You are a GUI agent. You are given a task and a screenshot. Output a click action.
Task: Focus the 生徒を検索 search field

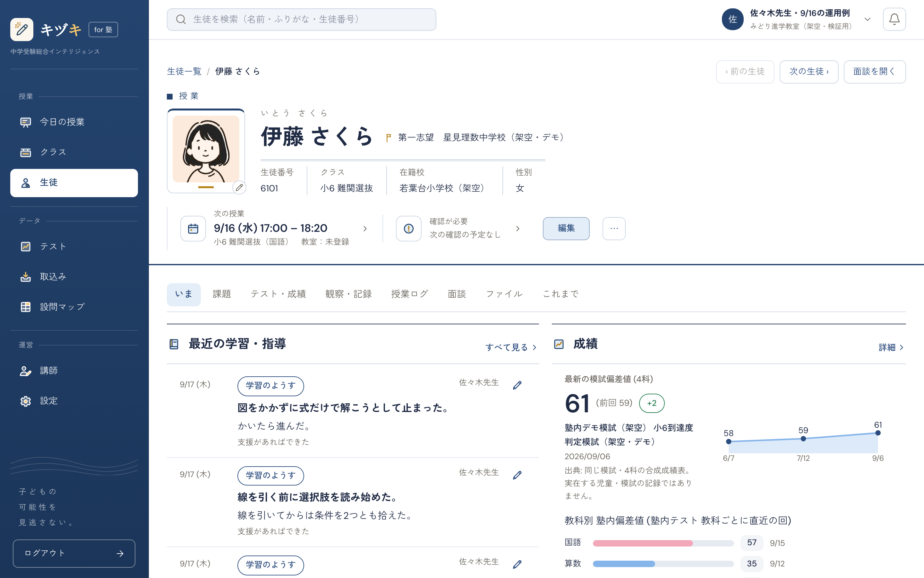pos(301,20)
